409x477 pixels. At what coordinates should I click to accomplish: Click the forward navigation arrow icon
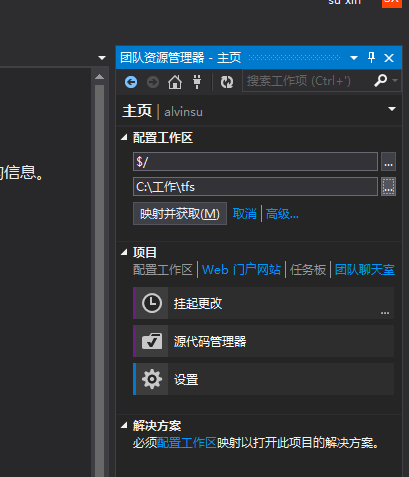tap(153, 82)
